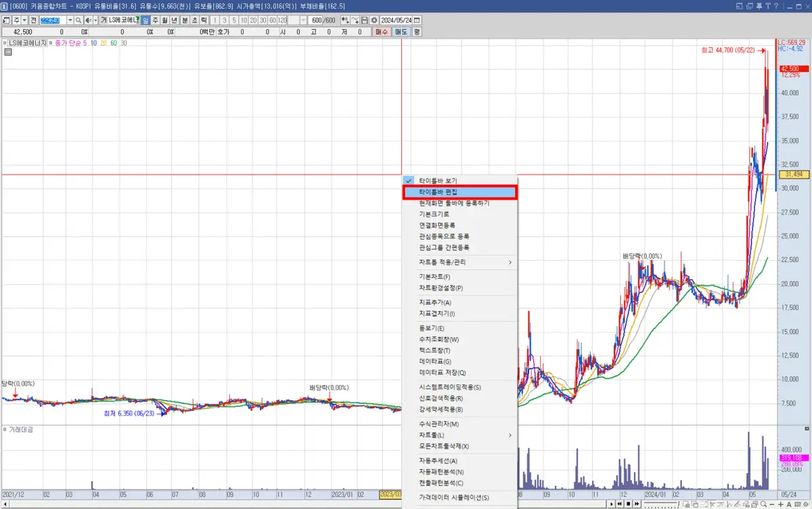The image size is (812, 509).
Task: Click the plus zoom-in icon in the bottom bar
Action: pos(780,504)
